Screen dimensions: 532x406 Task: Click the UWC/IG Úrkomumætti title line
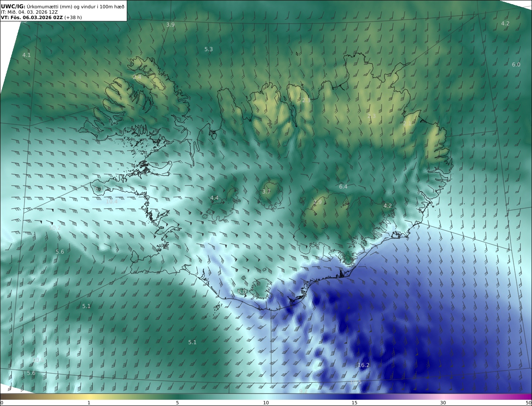pos(62,6)
